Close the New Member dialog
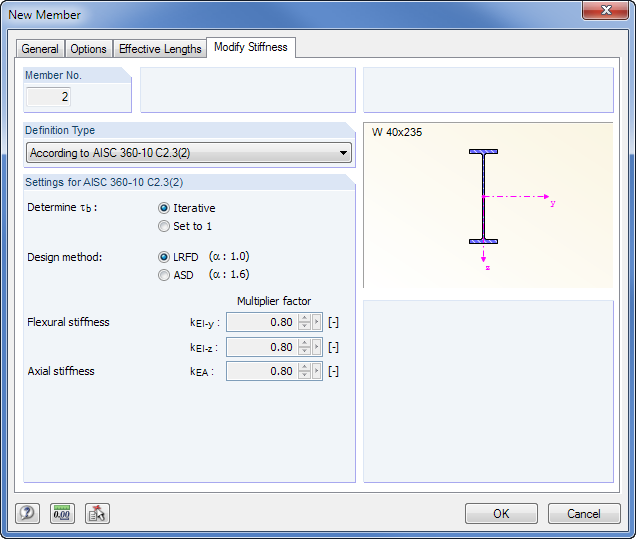Viewport: 636px width, 539px height. (606, 10)
